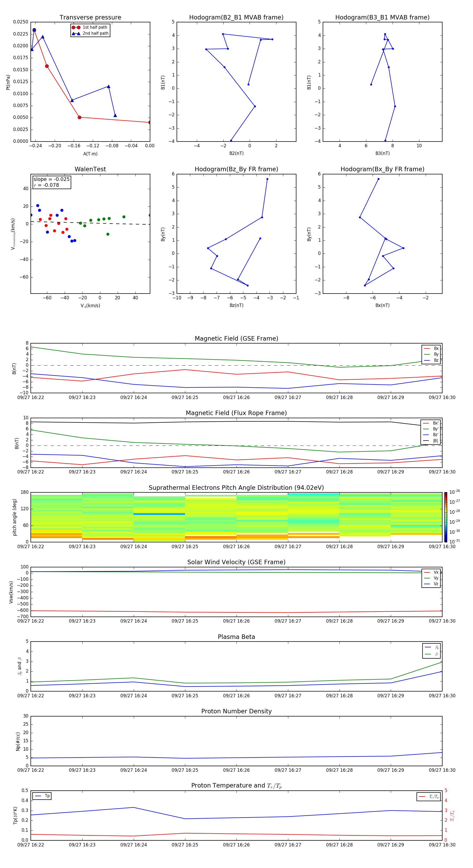The image size is (473, 868).
Task: Select the βp legend entry in Plasma Beta
Action: point(431,647)
